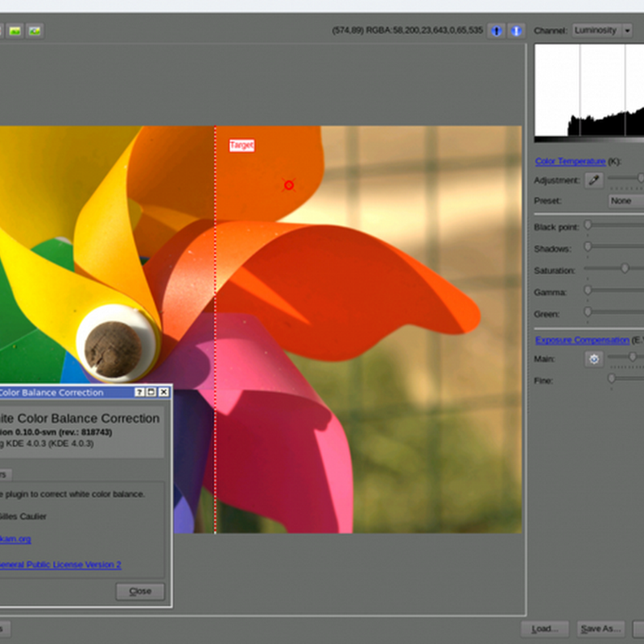Image resolution: width=644 pixels, height=644 pixels.
Task: Click the help question mark in About dialog title bar
Action: 139,392
